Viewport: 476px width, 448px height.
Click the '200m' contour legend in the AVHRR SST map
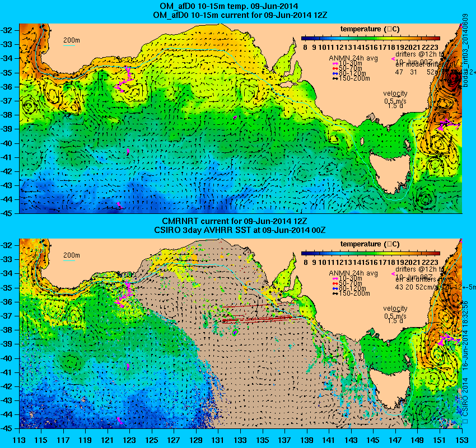click(71, 257)
